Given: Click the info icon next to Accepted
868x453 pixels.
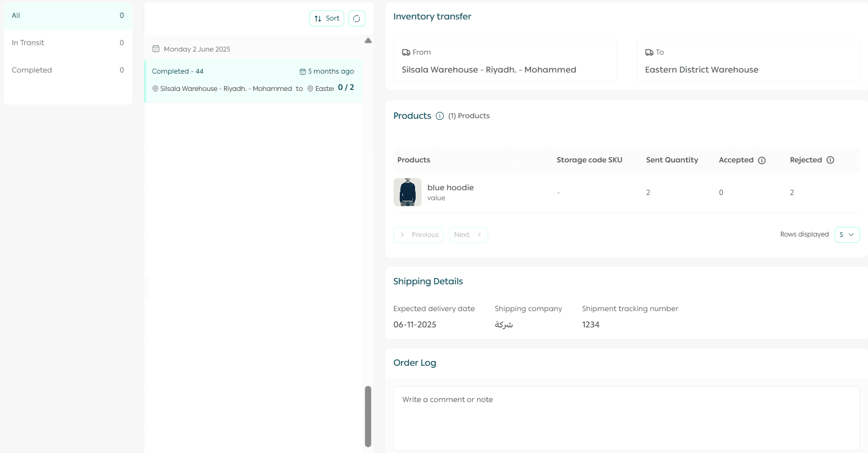Looking at the screenshot, I should 762,160.
